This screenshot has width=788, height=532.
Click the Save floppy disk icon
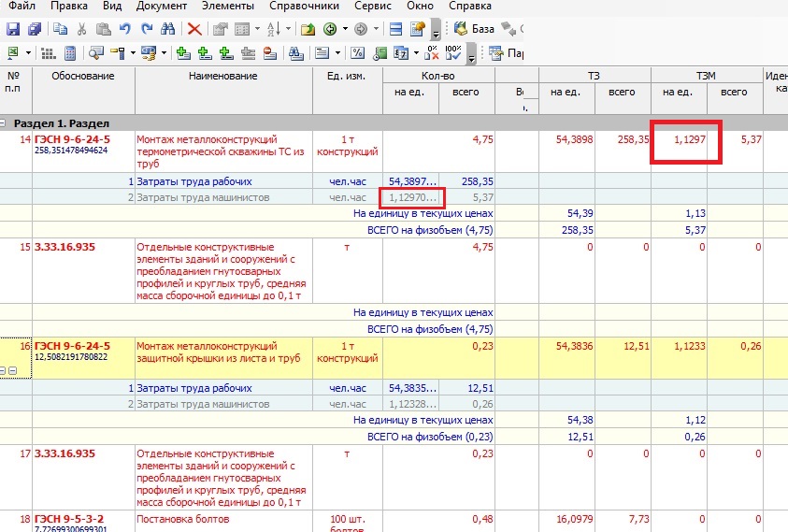[x=12, y=29]
